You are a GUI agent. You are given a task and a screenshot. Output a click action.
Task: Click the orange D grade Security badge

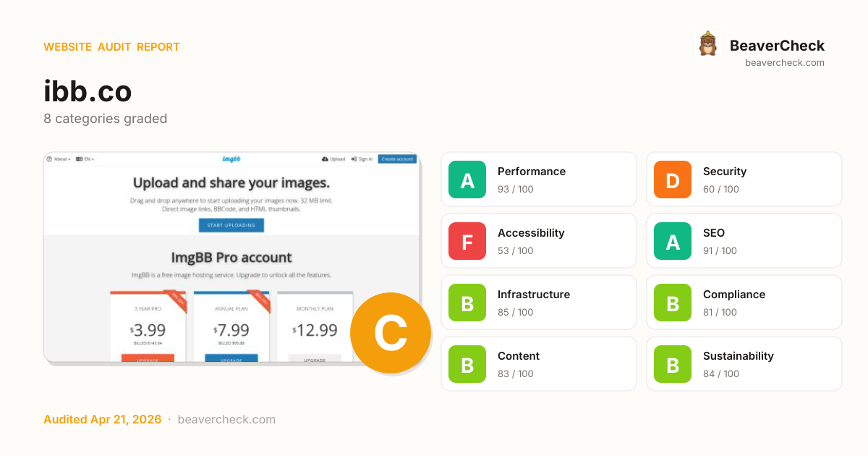[x=673, y=180]
